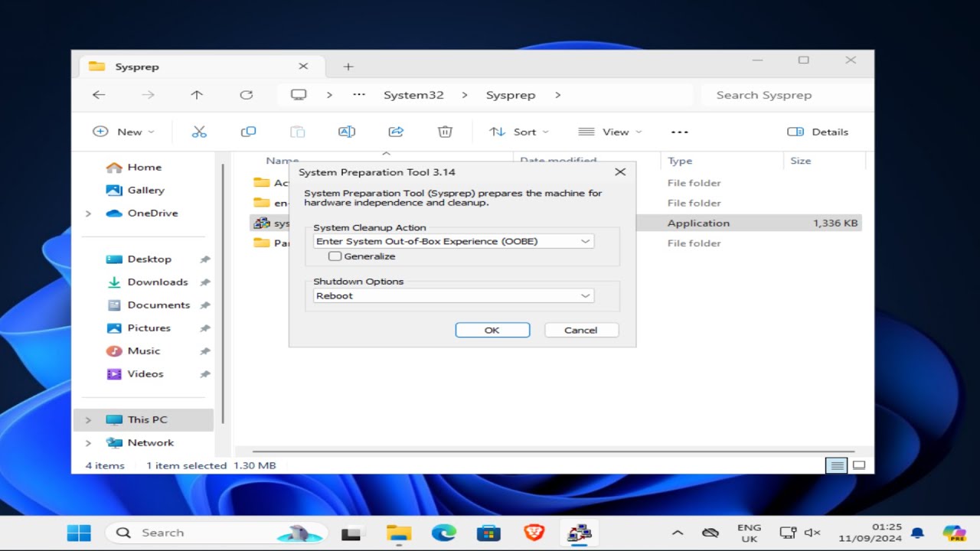This screenshot has width=980, height=551.
Task: Open Home in the navigation pane
Action: [x=144, y=167]
